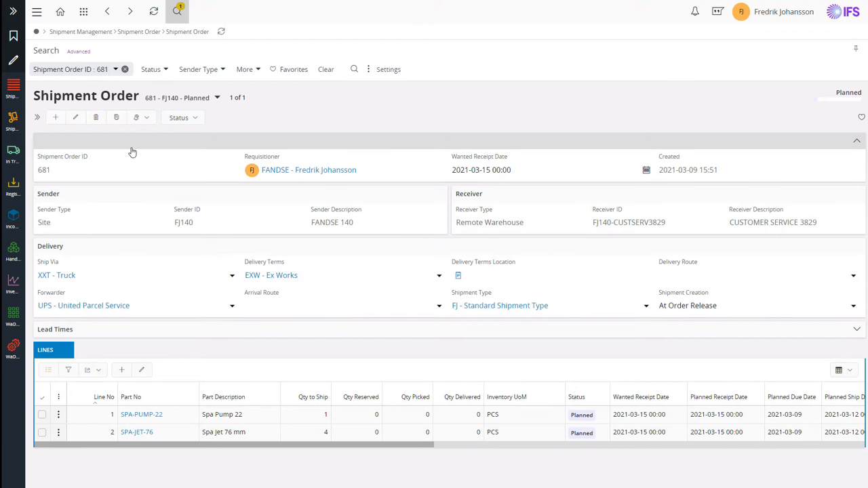Image resolution: width=868 pixels, height=488 pixels.
Task: Expand the Lead Times section
Action: [x=856, y=329]
